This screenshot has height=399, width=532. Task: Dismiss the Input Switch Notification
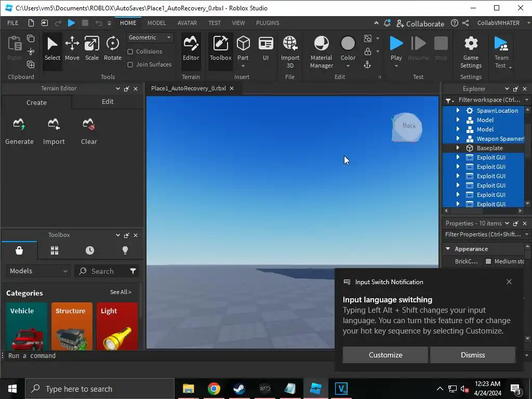coord(473,355)
